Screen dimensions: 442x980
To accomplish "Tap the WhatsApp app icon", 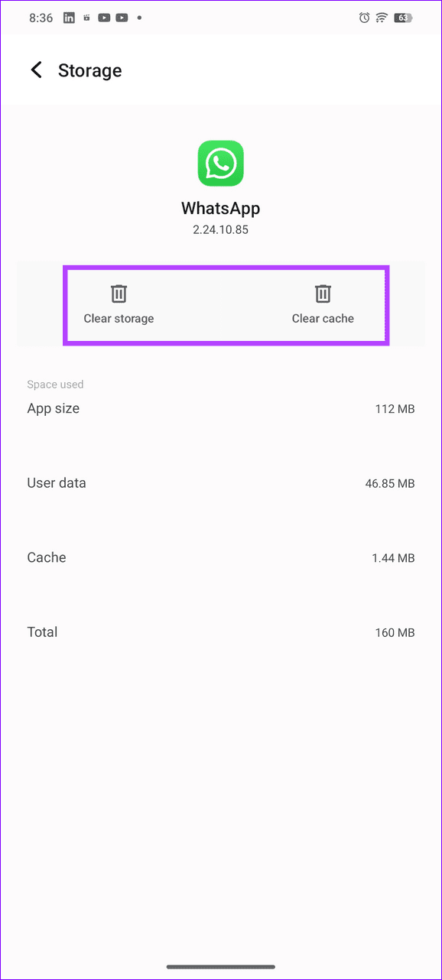I will tap(221, 163).
